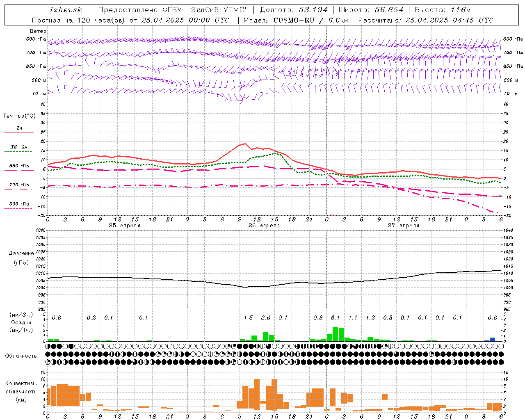Click the forecast start "25.04.2025 00:00 UTC"
This screenshot has height=420, width=525.
(x=185, y=20)
